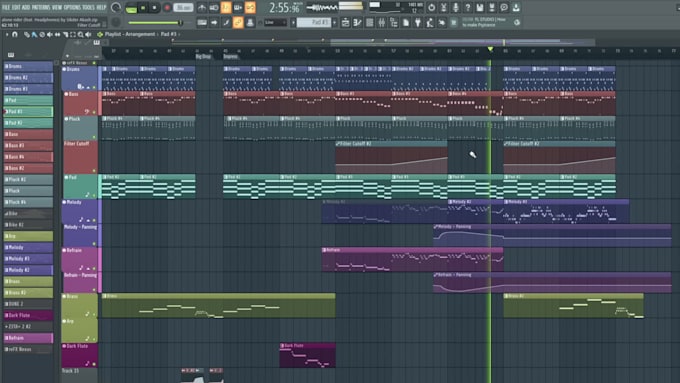The width and height of the screenshot is (680, 383).
Task: Toggle the loop recording button
Action: pos(250,8)
